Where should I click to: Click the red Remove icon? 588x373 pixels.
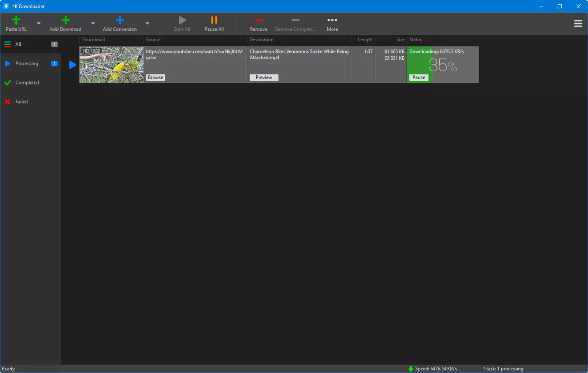258,20
